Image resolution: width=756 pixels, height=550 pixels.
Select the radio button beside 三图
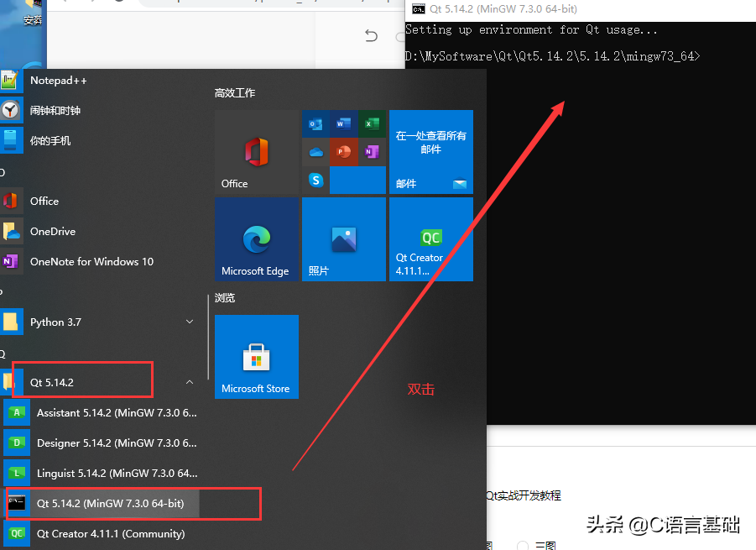point(523,545)
